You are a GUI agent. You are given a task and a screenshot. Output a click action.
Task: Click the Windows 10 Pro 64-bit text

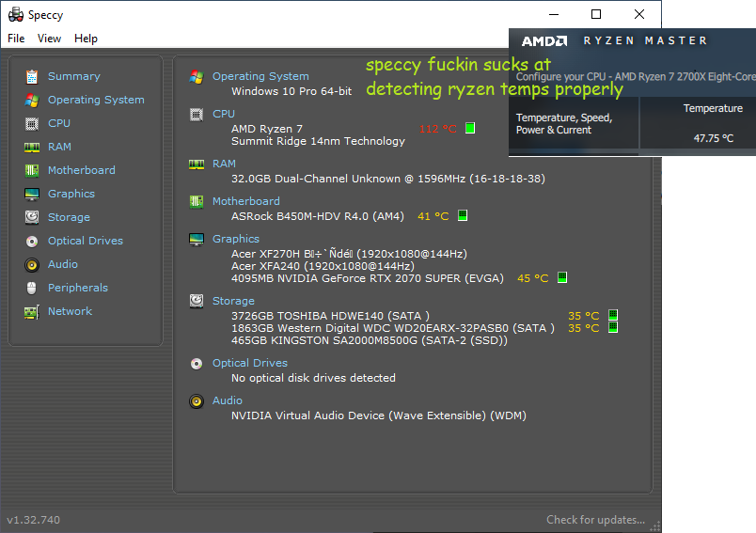coord(291,91)
